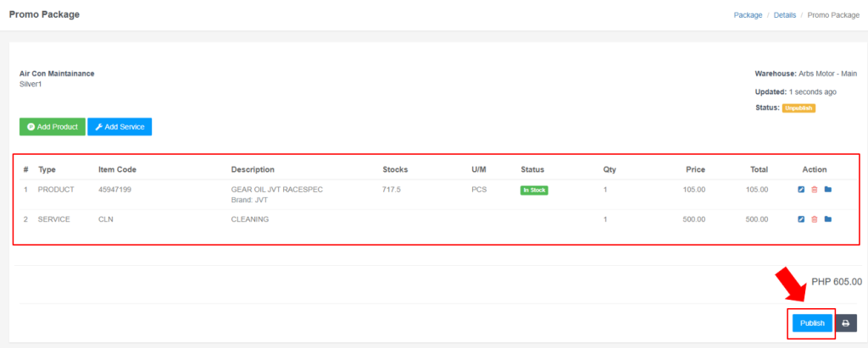The image size is (868, 348).
Task: Delete the GEAR OIL product row
Action: 815,190
